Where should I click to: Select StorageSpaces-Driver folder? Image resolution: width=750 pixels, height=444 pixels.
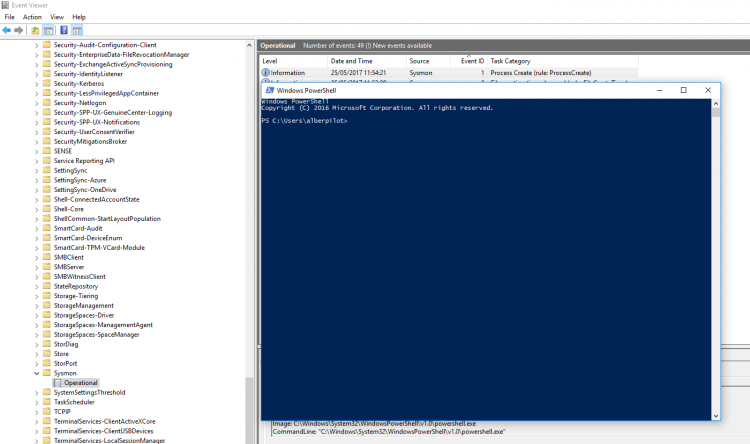(84, 315)
